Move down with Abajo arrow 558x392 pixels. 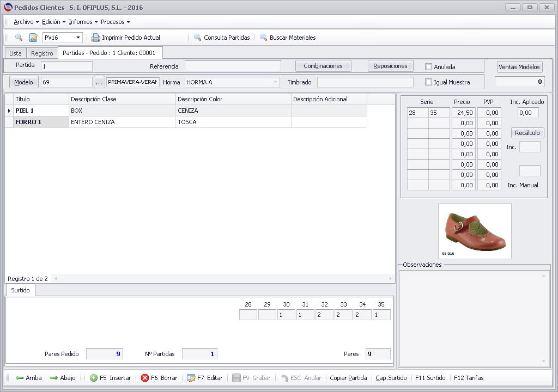(x=63, y=378)
